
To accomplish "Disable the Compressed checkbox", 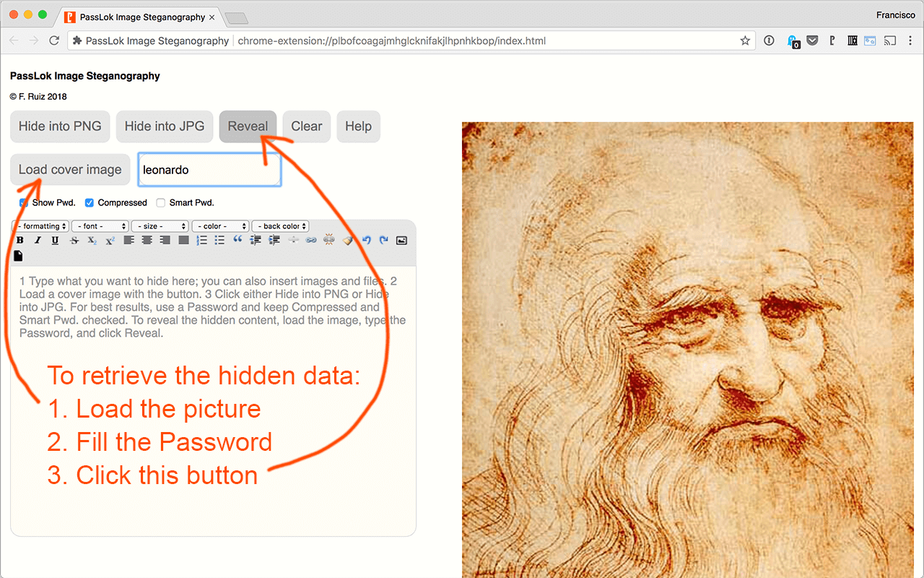I will point(90,203).
